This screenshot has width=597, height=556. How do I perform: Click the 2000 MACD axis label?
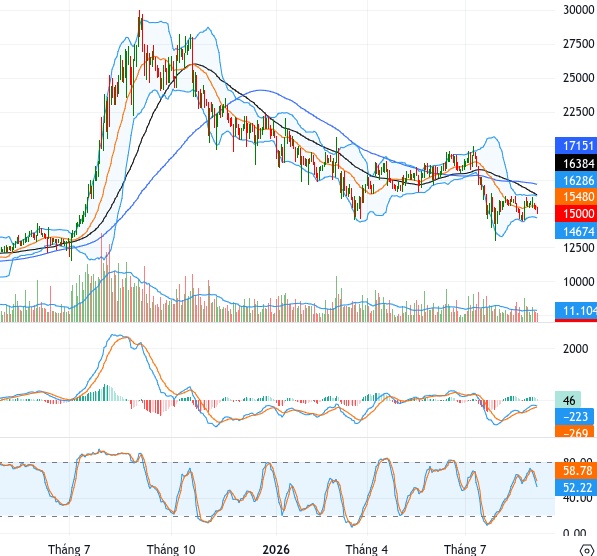tap(575, 348)
